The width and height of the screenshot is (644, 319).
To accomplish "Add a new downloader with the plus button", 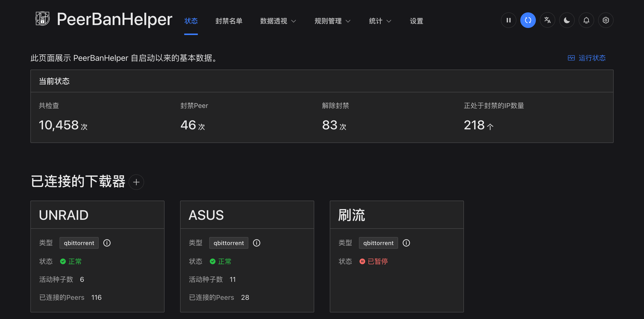I will point(136,182).
